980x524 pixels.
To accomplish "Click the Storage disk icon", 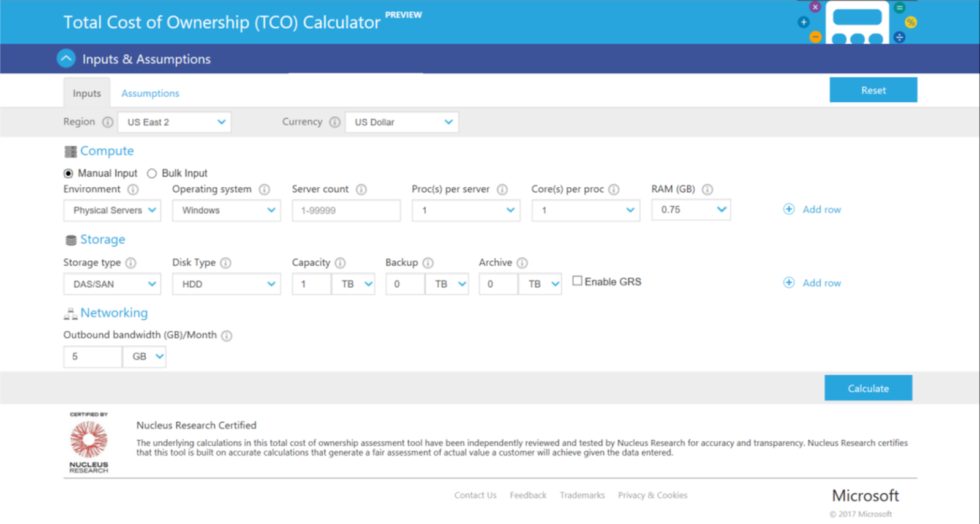I will tap(71, 240).
